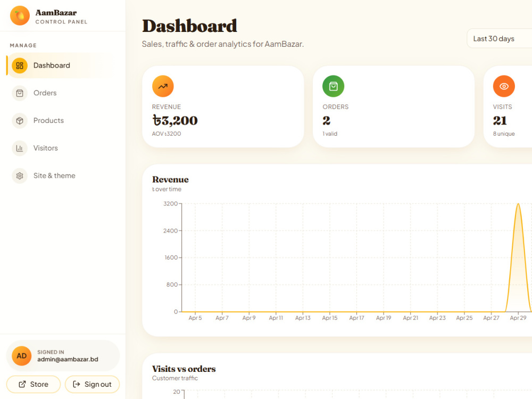The width and height of the screenshot is (532, 399).
Task: Click the Visits vs orders heading
Action: tap(184, 369)
